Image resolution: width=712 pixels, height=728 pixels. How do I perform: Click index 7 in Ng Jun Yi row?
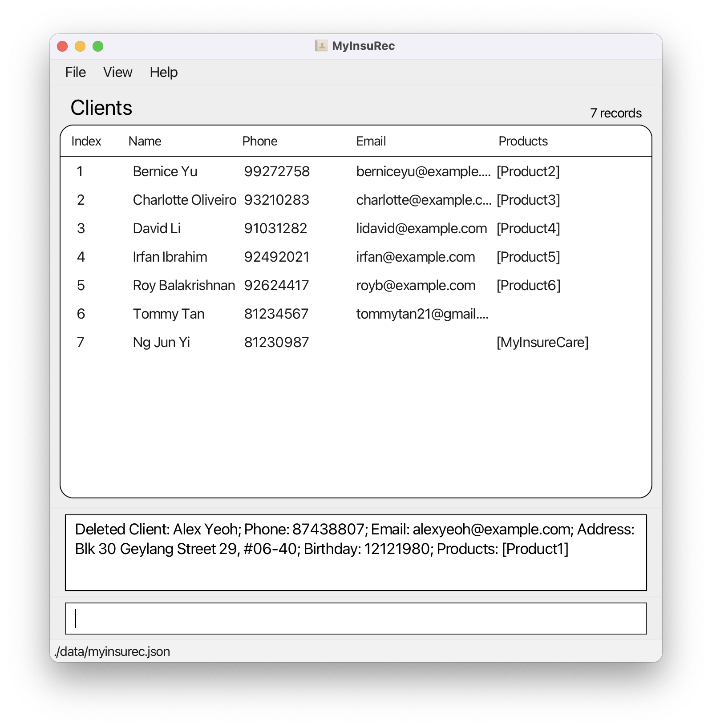pos(81,342)
